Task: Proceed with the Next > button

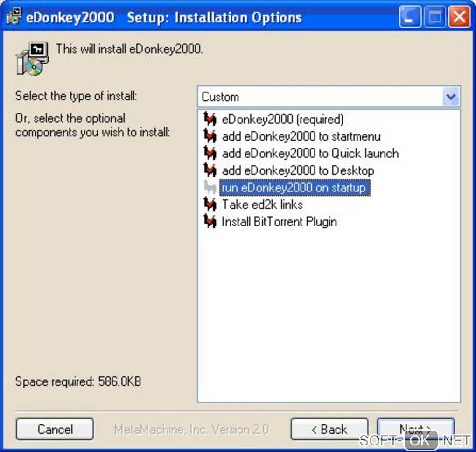Action: click(x=416, y=429)
